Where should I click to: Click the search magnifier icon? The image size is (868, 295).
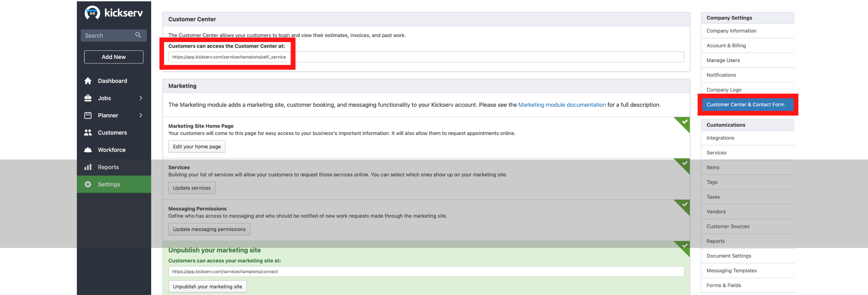[138, 35]
